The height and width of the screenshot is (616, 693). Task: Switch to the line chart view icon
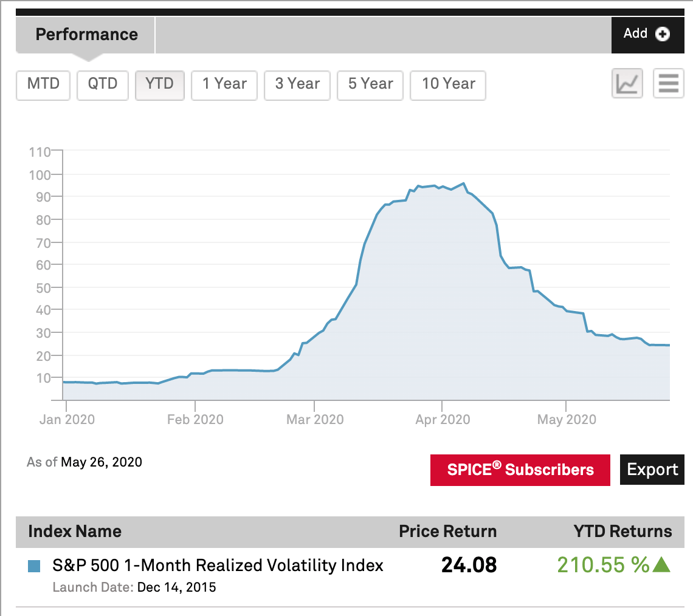pyautogui.click(x=627, y=83)
